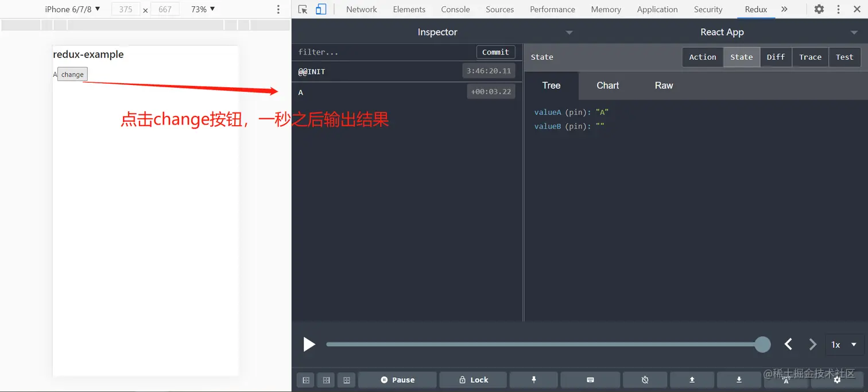This screenshot has height=392, width=868.
Task: Click the DevTools inspect element cursor icon
Action: point(303,9)
